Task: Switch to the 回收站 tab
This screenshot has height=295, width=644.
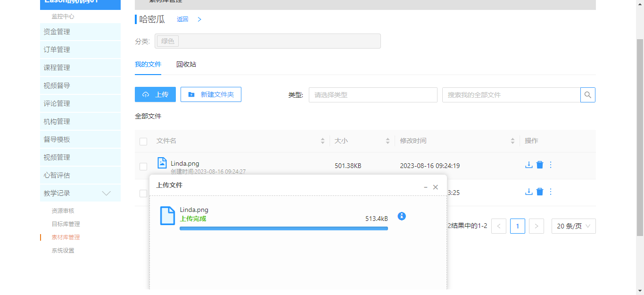Action: coord(186,64)
